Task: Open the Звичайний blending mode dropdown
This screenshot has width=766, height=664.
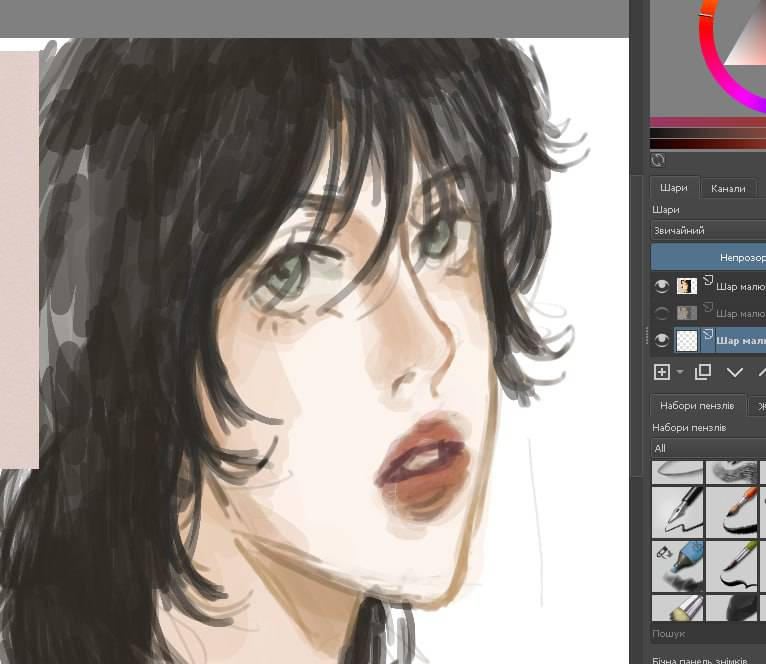Action: (708, 231)
